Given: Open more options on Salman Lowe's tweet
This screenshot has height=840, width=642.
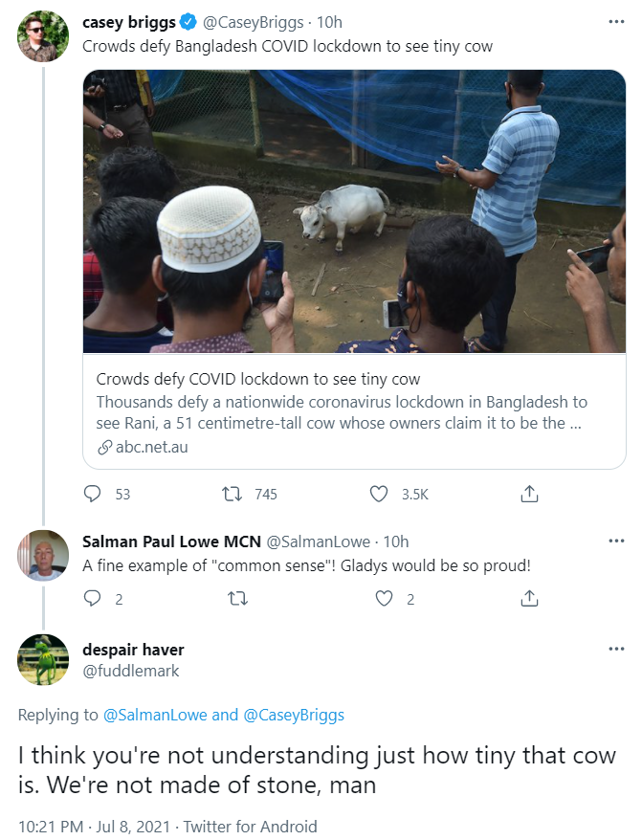Looking at the screenshot, I should (x=616, y=541).
